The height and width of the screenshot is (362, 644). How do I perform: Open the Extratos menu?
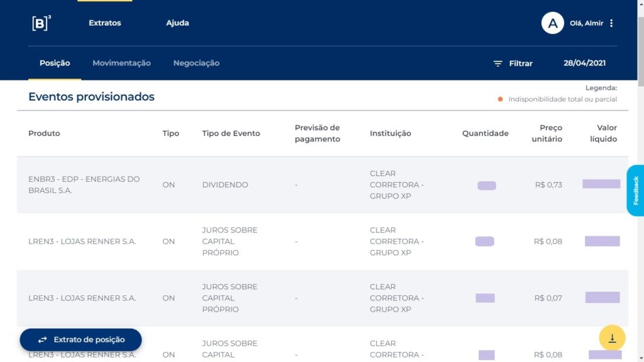(x=104, y=23)
